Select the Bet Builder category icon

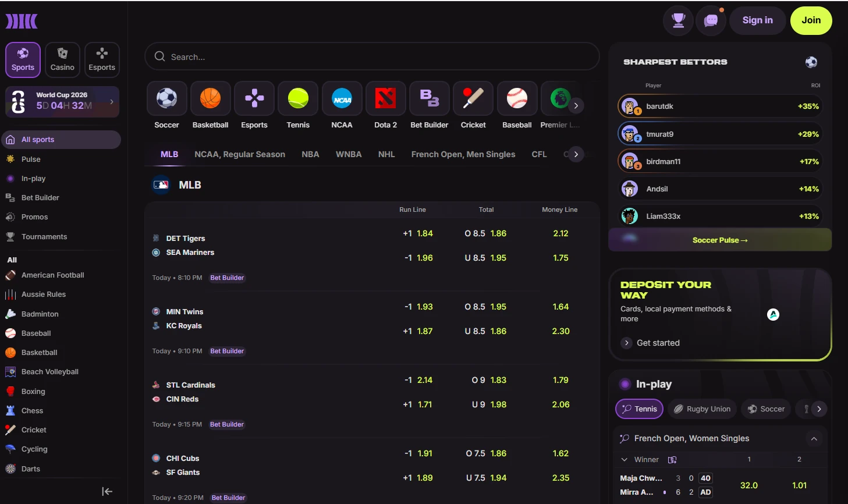pyautogui.click(x=430, y=98)
